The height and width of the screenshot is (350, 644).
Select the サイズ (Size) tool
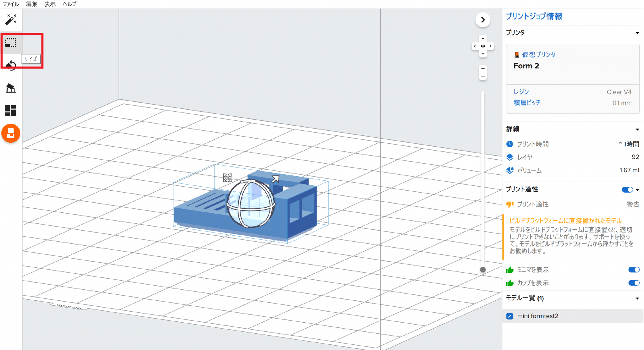[x=11, y=43]
